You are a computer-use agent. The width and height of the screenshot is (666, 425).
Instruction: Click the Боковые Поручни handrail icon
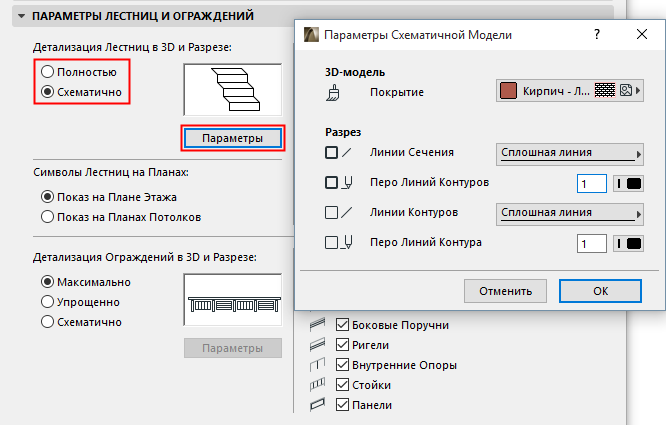[320, 325]
